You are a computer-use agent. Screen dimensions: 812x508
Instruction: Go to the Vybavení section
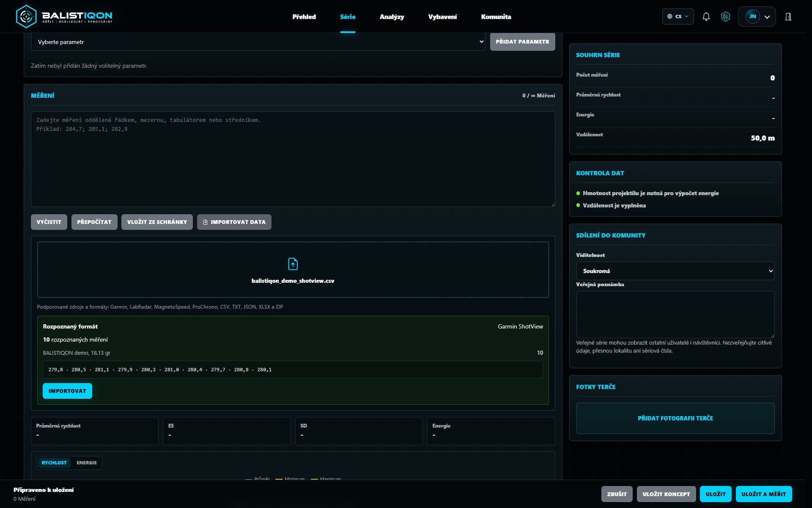tap(442, 17)
